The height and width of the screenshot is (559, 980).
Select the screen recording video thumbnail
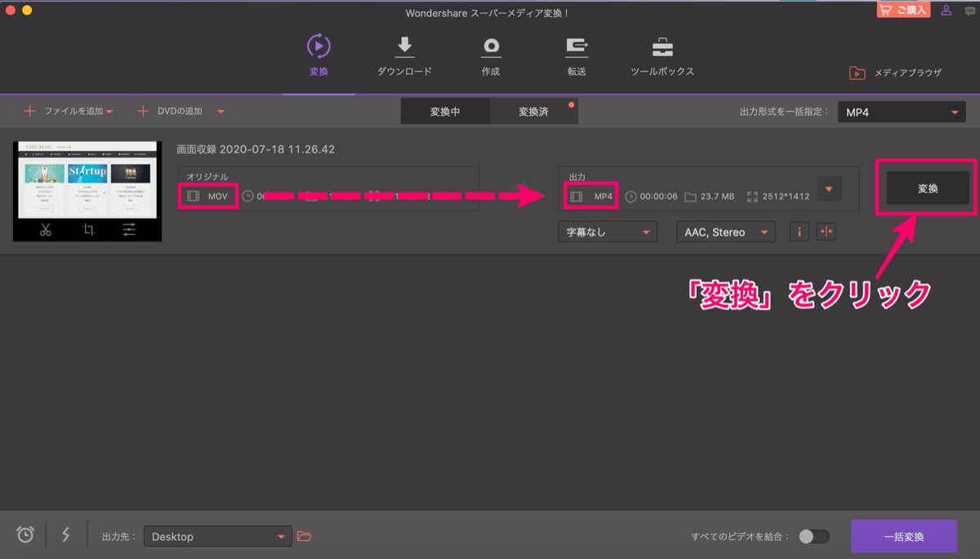87,180
